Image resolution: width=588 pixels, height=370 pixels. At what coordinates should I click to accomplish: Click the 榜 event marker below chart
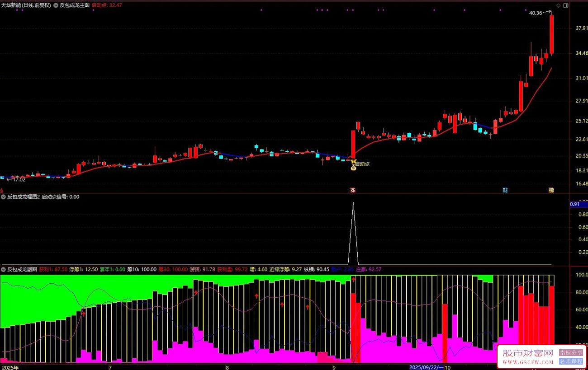pos(551,190)
